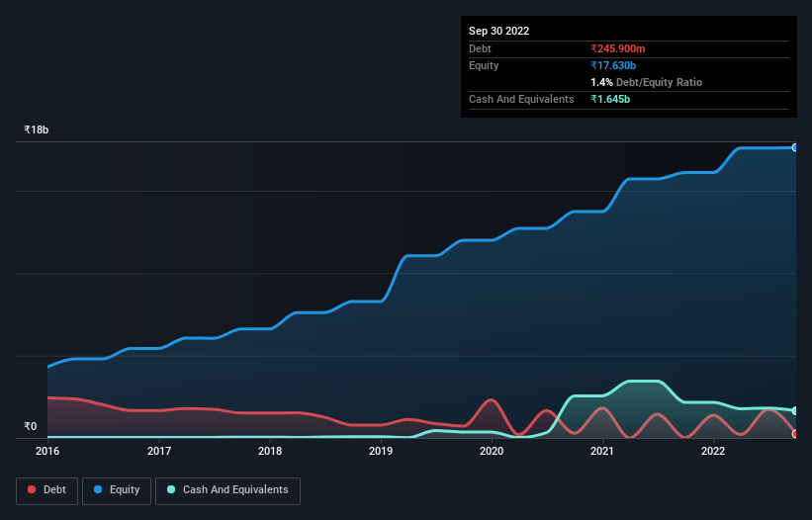Click the 2019 x-axis label
The width and height of the screenshot is (812, 520).
click(x=381, y=451)
